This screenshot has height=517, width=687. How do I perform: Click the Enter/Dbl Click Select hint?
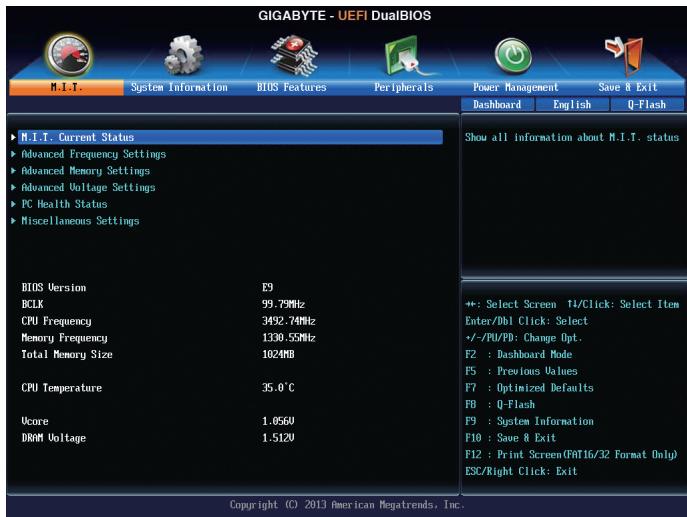coord(527,321)
